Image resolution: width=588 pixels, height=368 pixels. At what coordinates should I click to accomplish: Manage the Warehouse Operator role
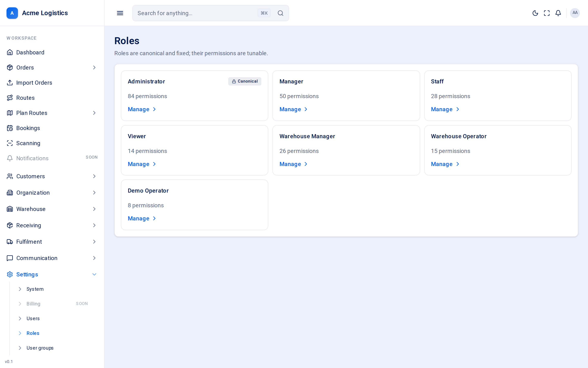point(445,164)
